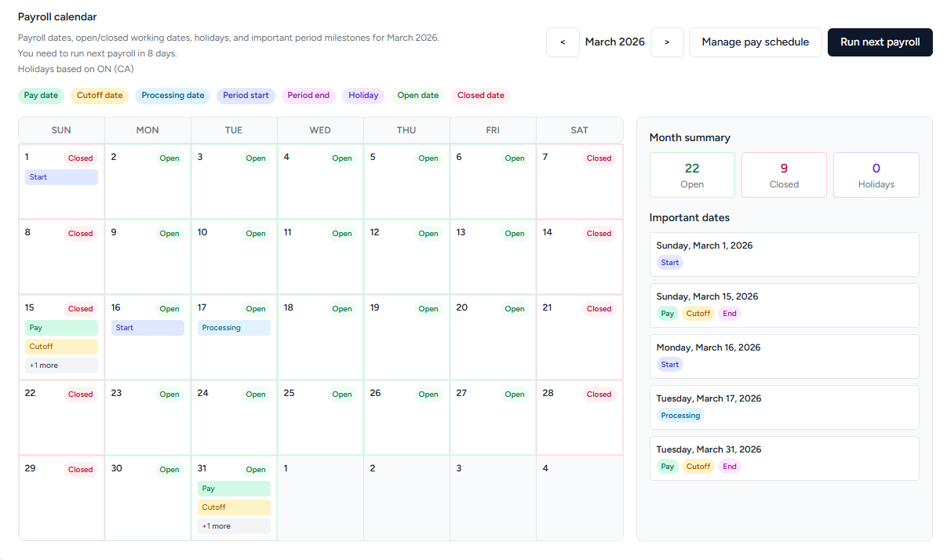Image resolution: width=947 pixels, height=560 pixels.
Task: Click the Processing date legend chip
Action: [x=173, y=96]
